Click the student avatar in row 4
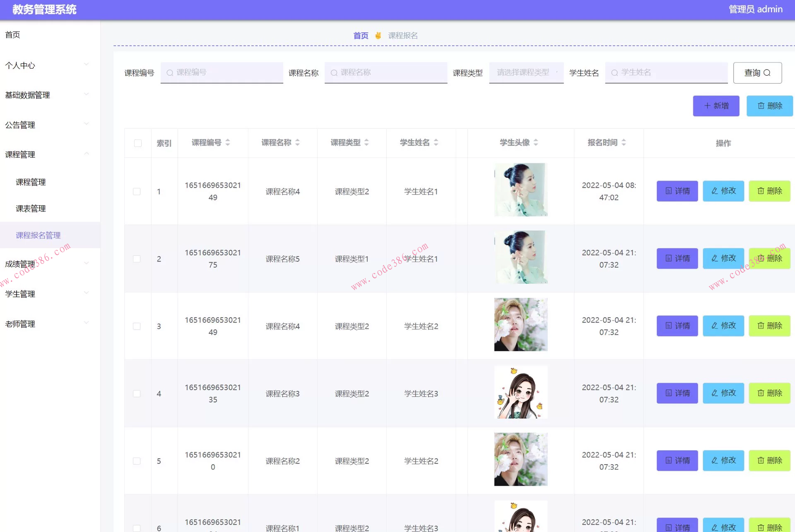 [521, 392]
